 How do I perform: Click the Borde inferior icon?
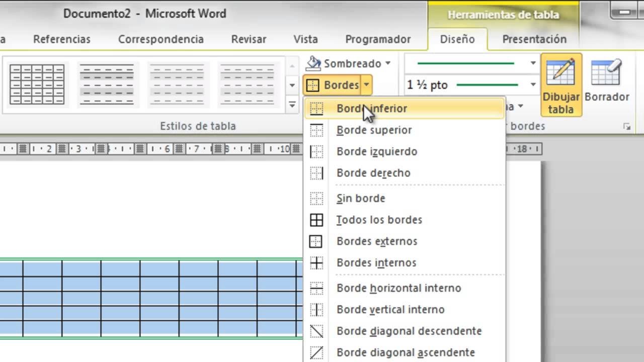316,108
